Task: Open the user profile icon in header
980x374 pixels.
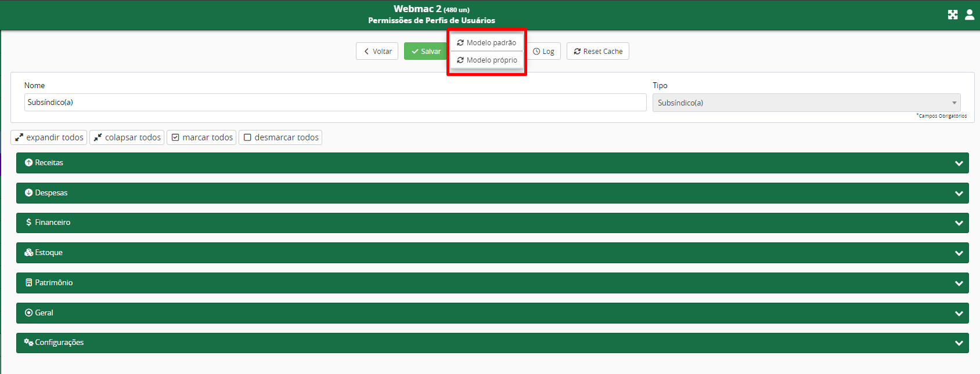Action: click(x=970, y=15)
